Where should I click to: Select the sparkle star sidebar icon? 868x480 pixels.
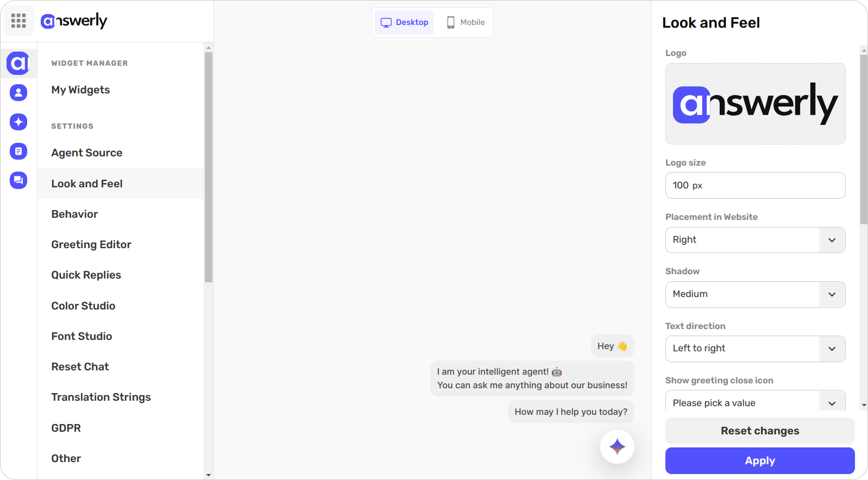[18, 122]
